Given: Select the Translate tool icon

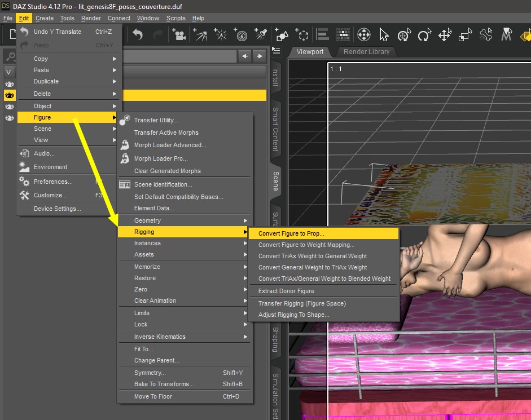Looking at the screenshot, I should pos(445,34).
